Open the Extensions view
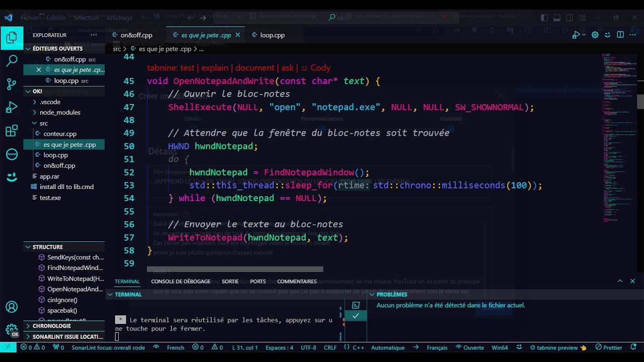Image resolution: width=644 pixels, height=362 pixels. [12, 131]
